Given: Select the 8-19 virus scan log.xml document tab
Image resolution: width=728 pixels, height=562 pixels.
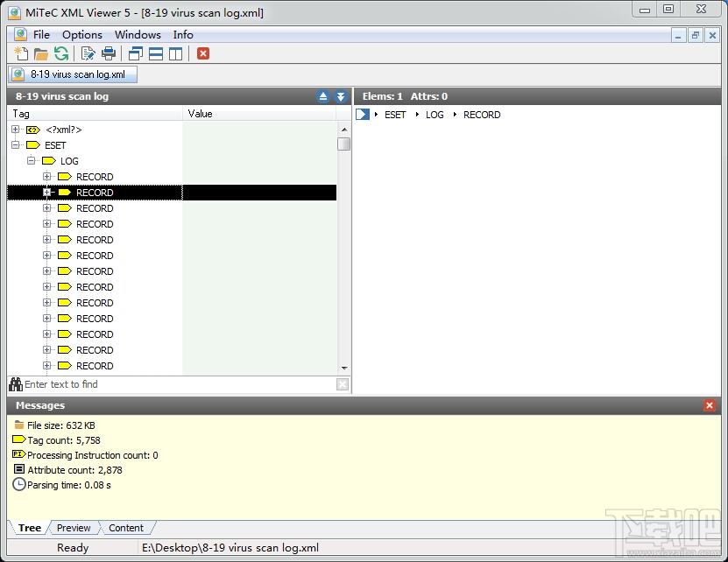Looking at the screenshot, I should pos(73,74).
